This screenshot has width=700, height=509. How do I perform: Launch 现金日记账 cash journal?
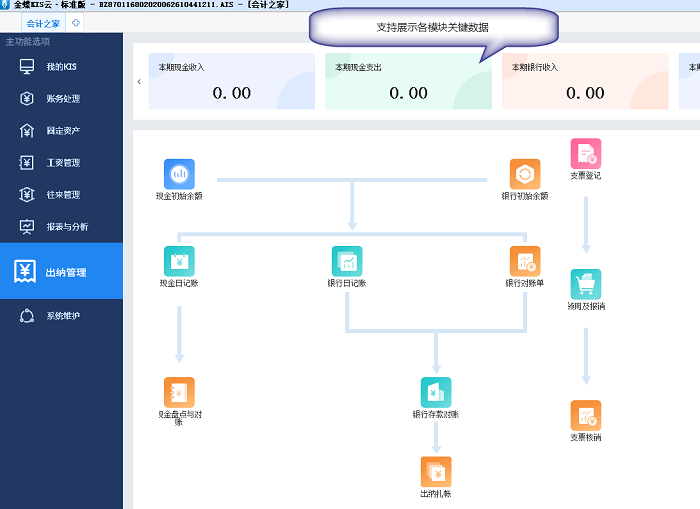click(179, 261)
